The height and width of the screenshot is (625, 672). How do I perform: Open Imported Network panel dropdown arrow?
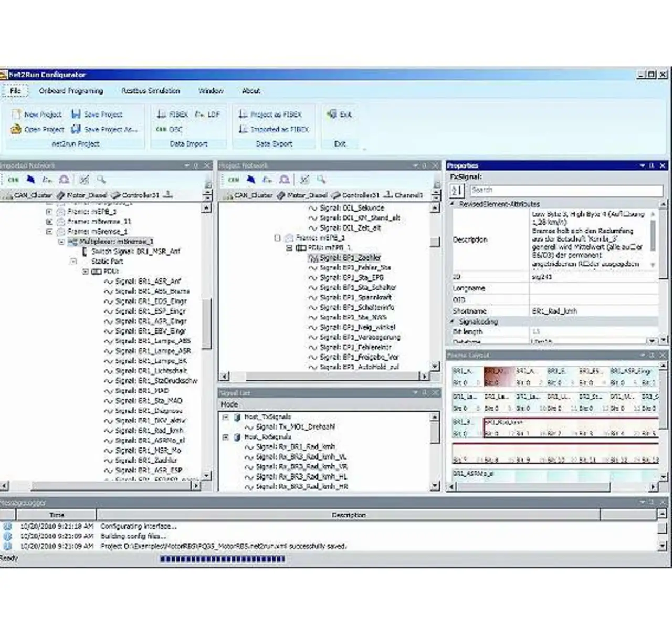click(x=186, y=165)
